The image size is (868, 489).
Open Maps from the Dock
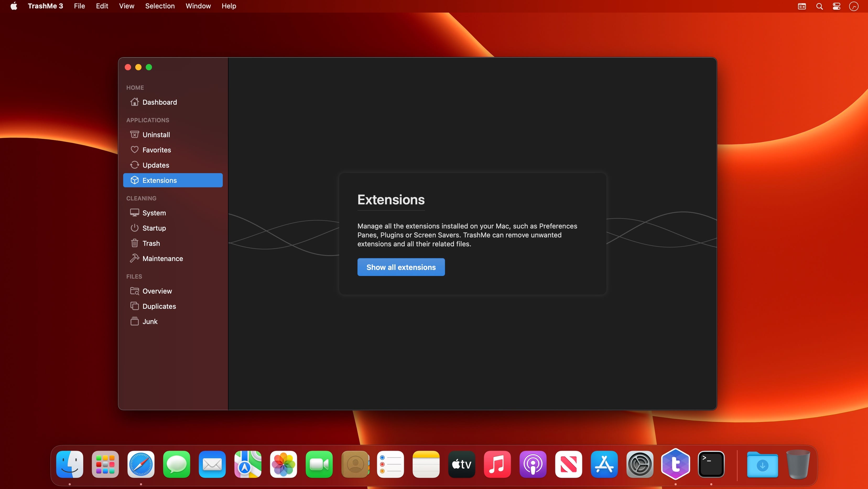(248, 464)
